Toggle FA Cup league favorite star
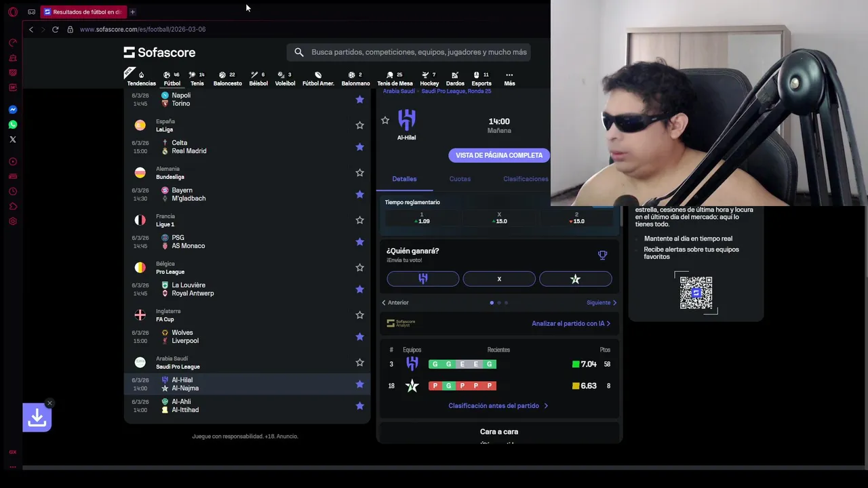This screenshot has width=868, height=488. pyautogui.click(x=360, y=315)
